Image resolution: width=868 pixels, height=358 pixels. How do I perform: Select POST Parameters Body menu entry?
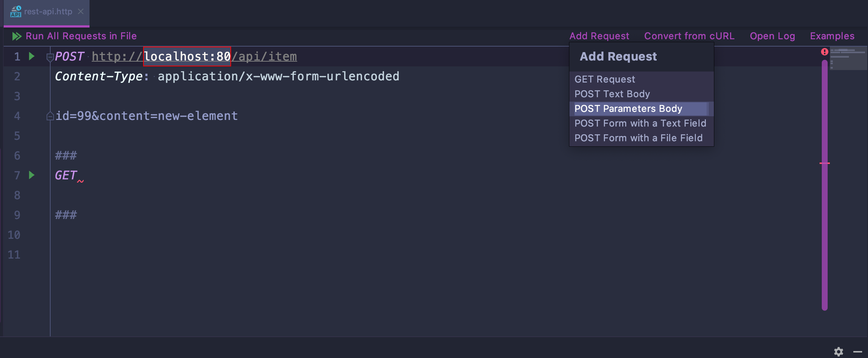628,109
